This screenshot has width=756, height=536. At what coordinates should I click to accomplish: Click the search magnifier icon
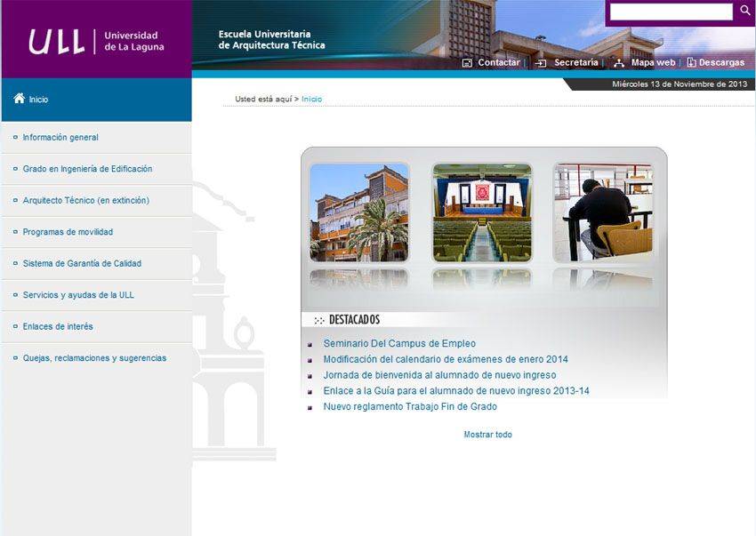(x=745, y=12)
